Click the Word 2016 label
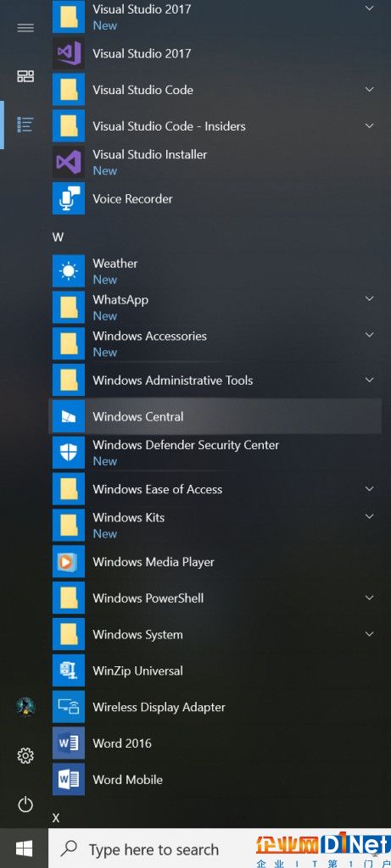The height and width of the screenshot is (868, 391). [122, 743]
